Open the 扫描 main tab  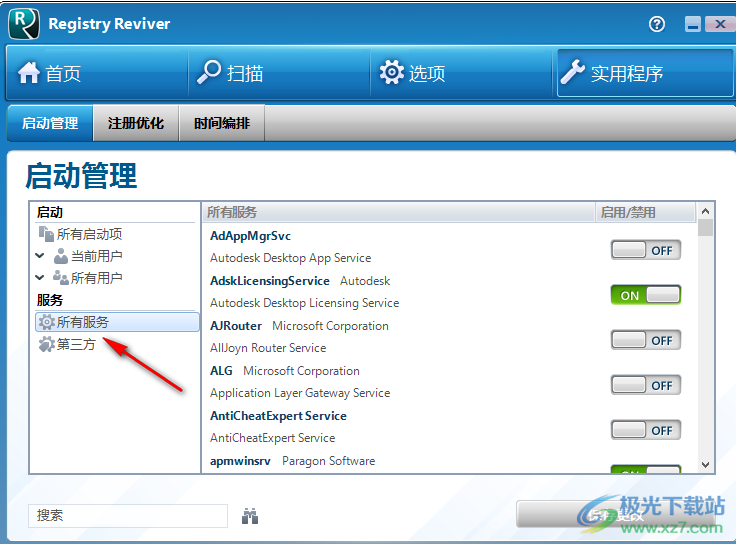[279, 73]
